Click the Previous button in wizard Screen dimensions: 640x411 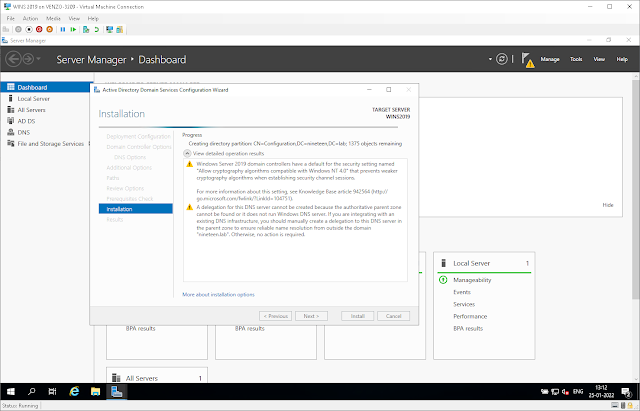[x=276, y=316]
